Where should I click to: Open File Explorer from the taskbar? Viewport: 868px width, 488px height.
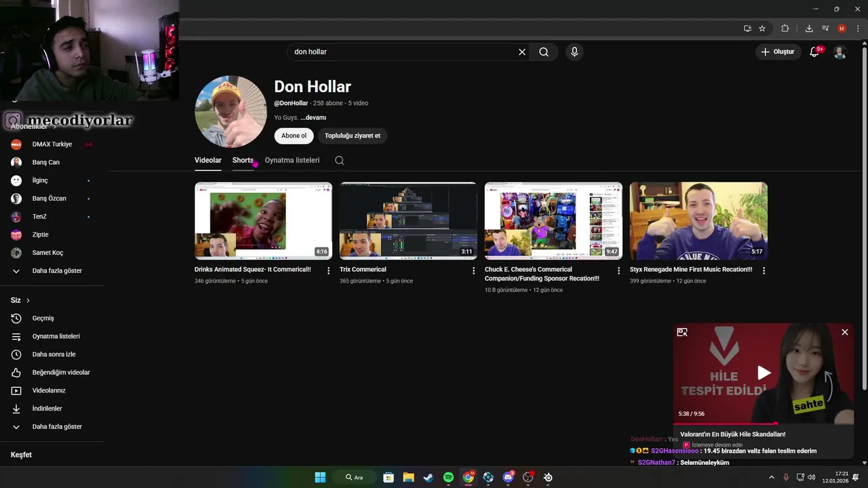[408, 477]
